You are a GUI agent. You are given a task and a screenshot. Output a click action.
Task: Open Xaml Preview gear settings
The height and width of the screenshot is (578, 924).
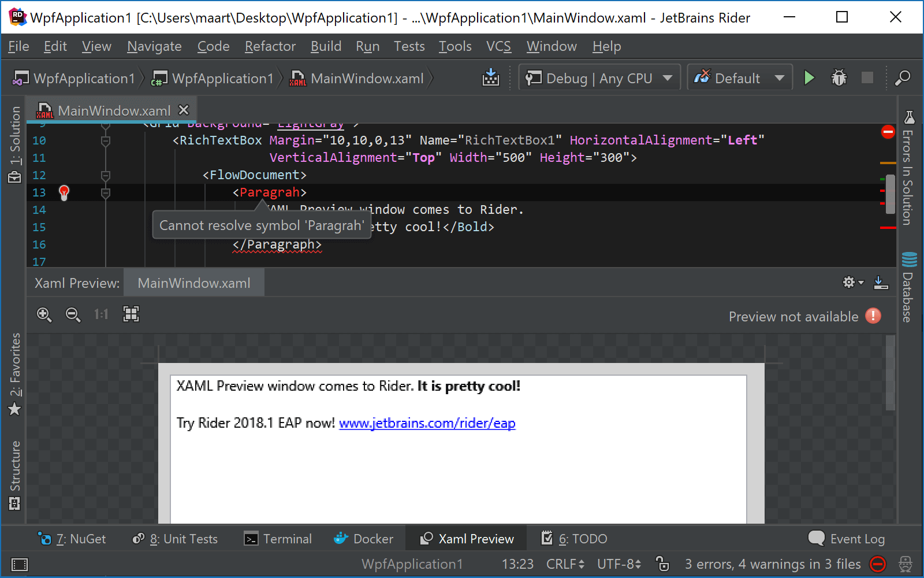click(x=853, y=282)
